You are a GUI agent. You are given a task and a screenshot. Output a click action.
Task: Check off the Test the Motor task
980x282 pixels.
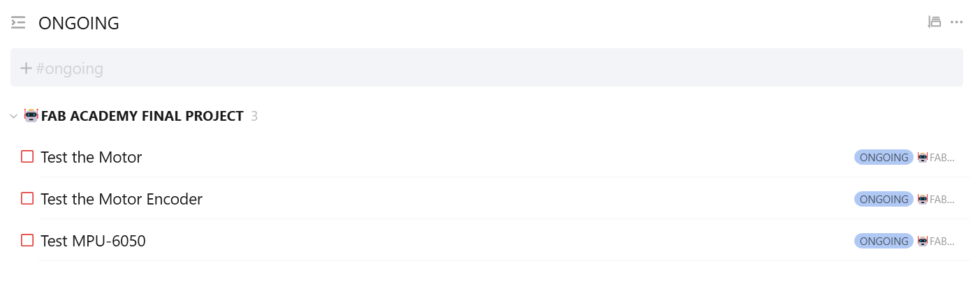(x=27, y=157)
